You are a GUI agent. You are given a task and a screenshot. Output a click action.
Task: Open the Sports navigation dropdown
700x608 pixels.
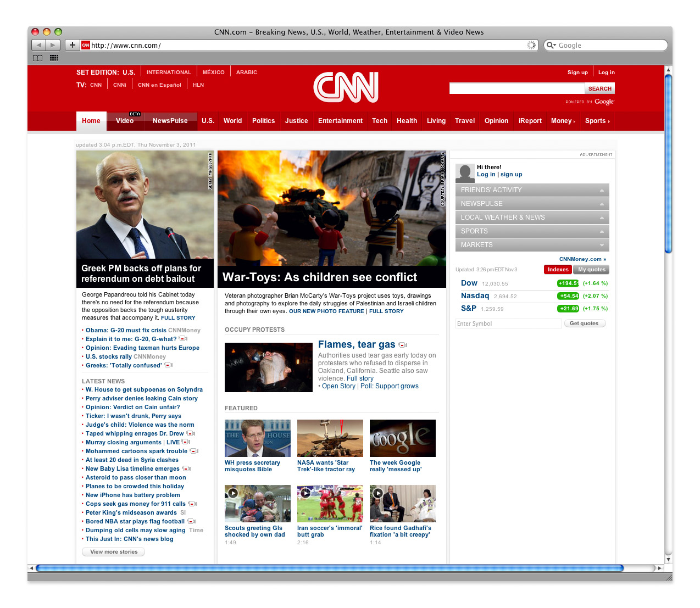597,121
